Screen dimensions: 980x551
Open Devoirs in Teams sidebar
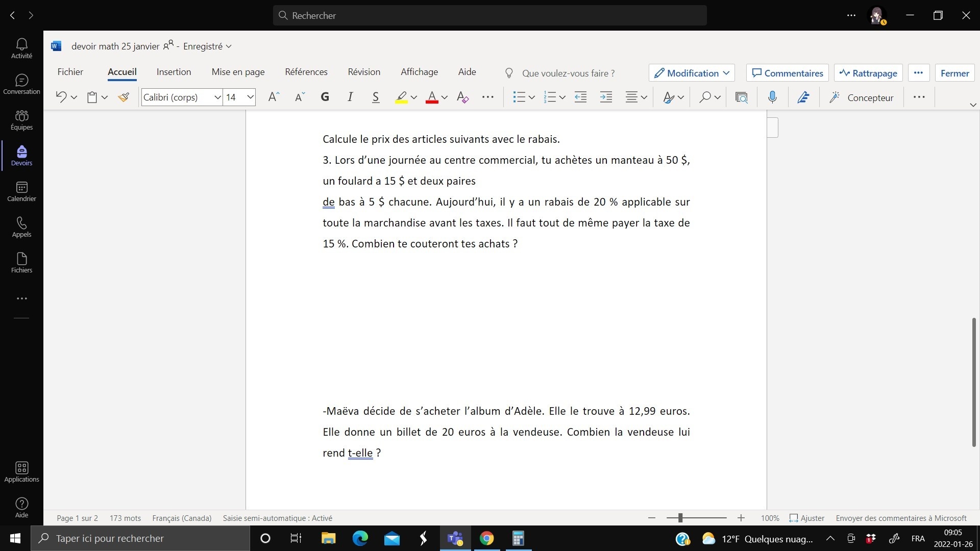click(x=21, y=156)
